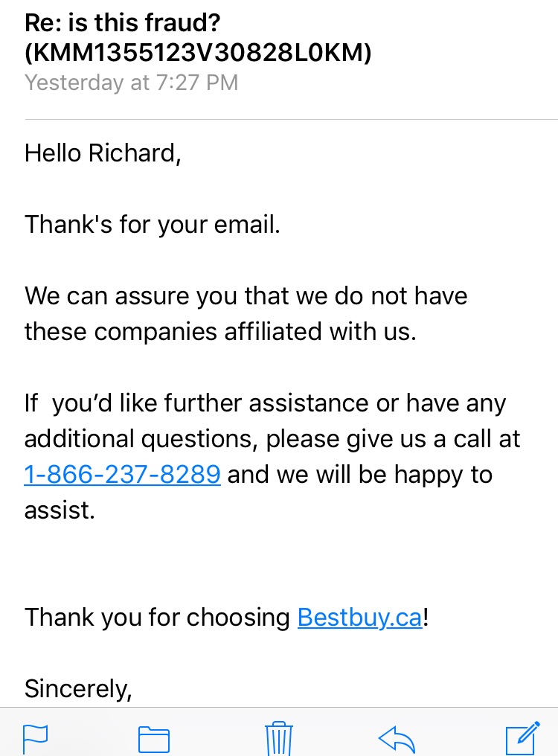Tap the 'We can assure you' sentence
Screen dimensions: 558x756
point(246,295)
